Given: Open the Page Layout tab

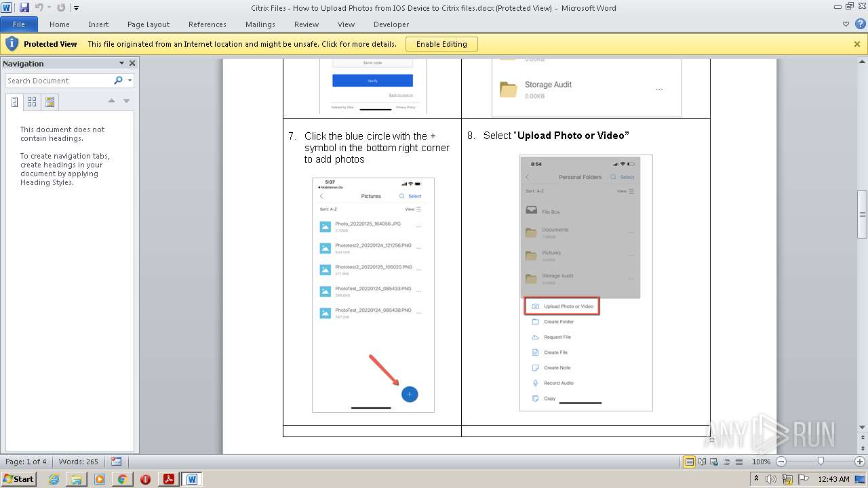Looking at the screenshot, I should point(149,24).
